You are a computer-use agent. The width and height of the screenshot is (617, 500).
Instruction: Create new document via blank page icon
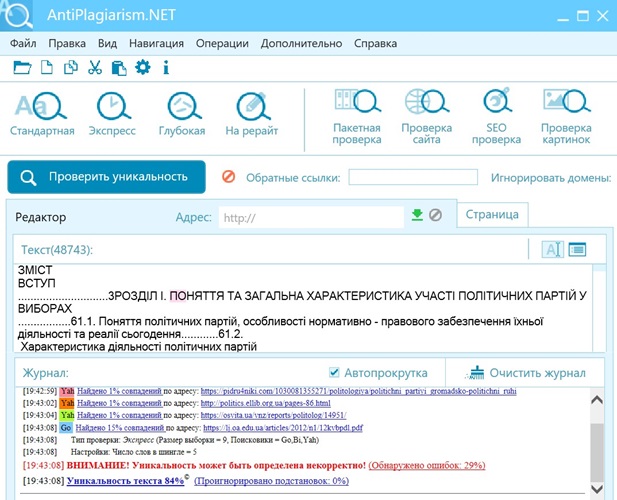coord(47,68)
